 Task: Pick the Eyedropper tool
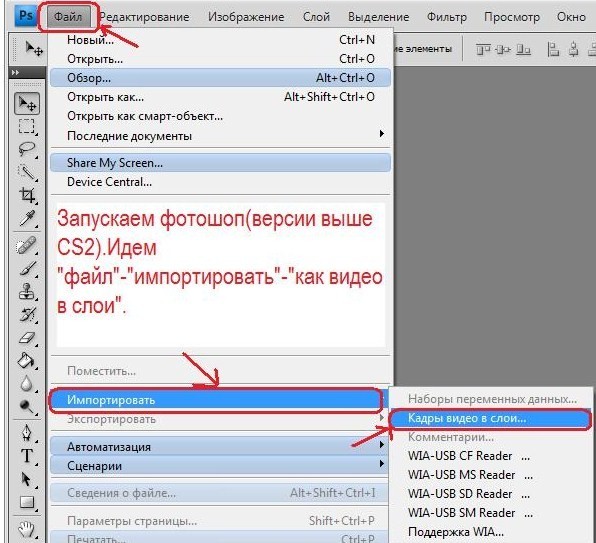click(x=27, y=218)
